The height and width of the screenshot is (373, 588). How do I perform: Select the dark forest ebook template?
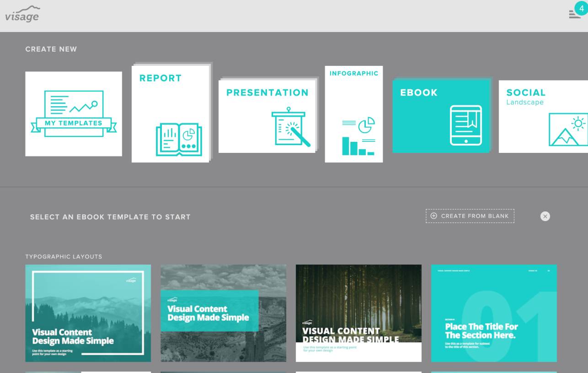pyautogui.click(x=358, y=313)
